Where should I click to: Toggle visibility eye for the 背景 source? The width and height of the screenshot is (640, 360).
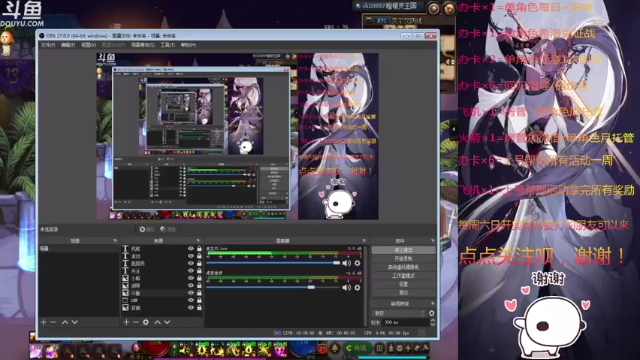[191, 307]
